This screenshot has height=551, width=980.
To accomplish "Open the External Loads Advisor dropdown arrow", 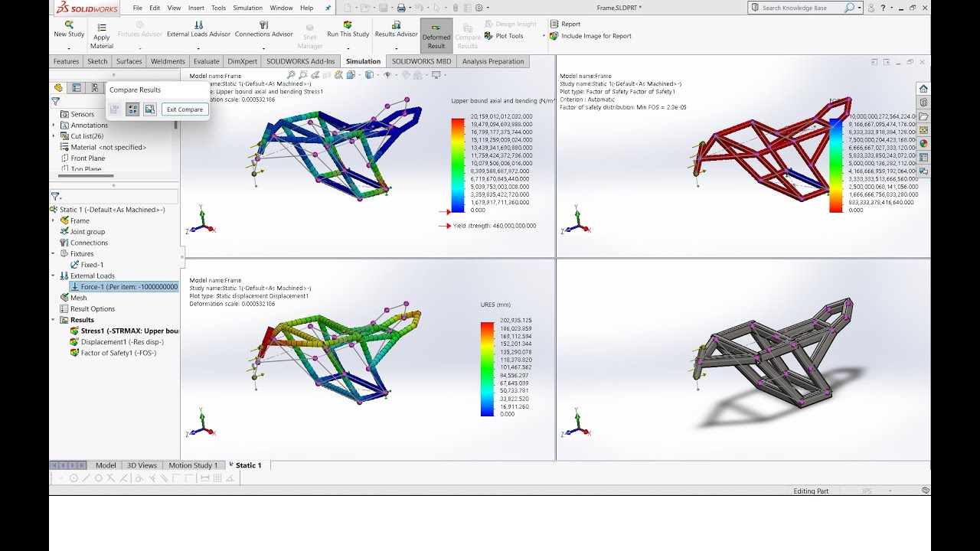I will (198, 48).
